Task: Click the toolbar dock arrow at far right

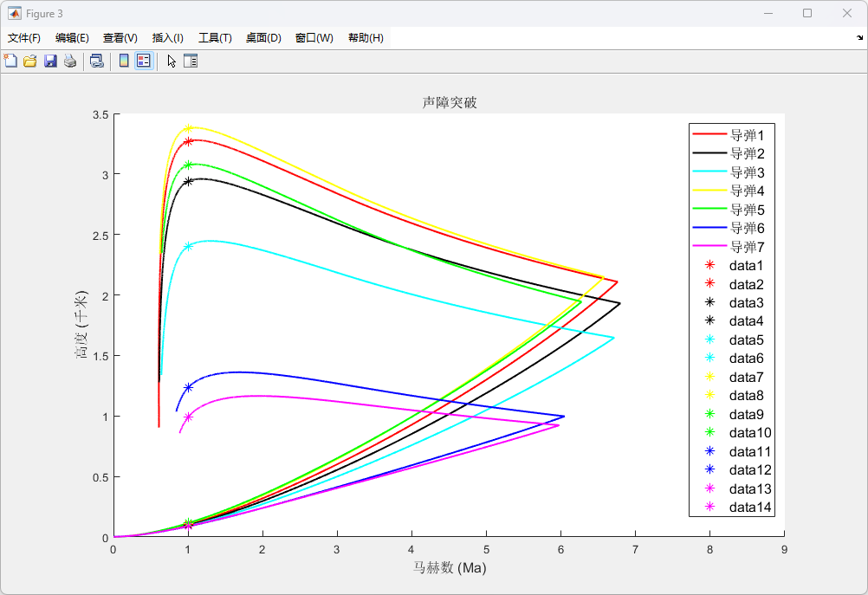Action: pos(859,38)
